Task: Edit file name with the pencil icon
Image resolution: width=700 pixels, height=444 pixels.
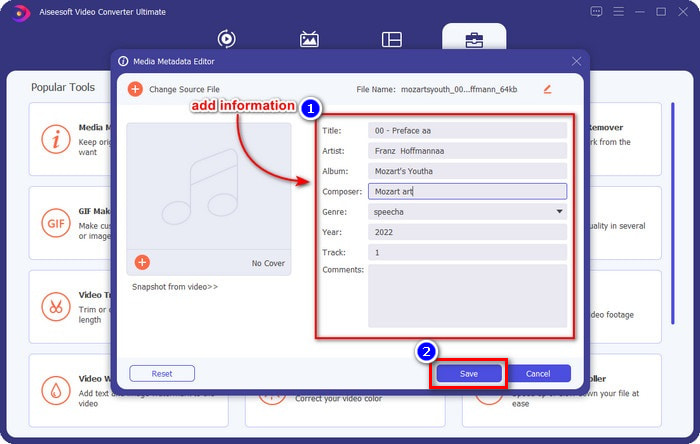Action: 547,89
